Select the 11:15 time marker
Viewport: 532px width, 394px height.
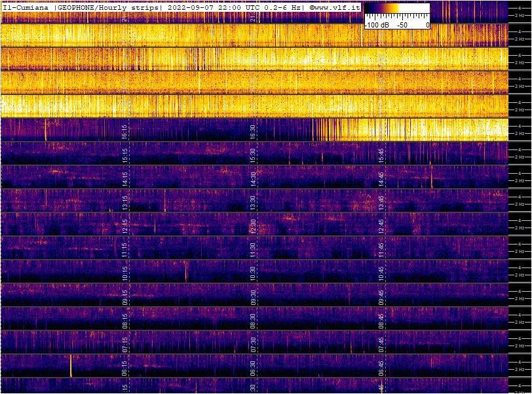[x=124, y=250]
